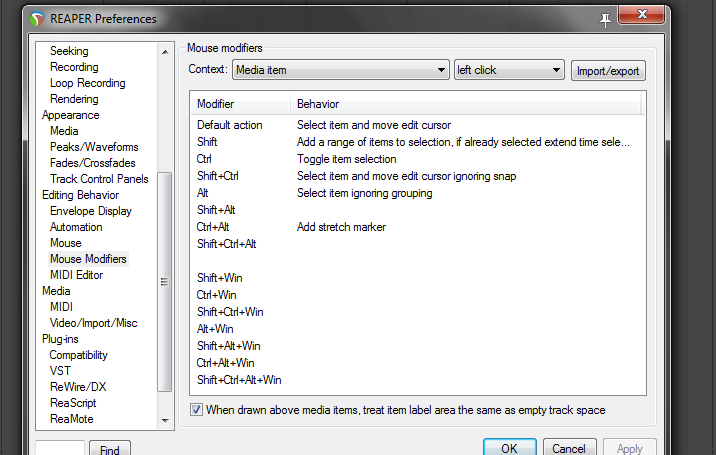The height and width of the screenshot is (455, 716).
Task: Click the REAPER logo icon
Action: (37, 19)
